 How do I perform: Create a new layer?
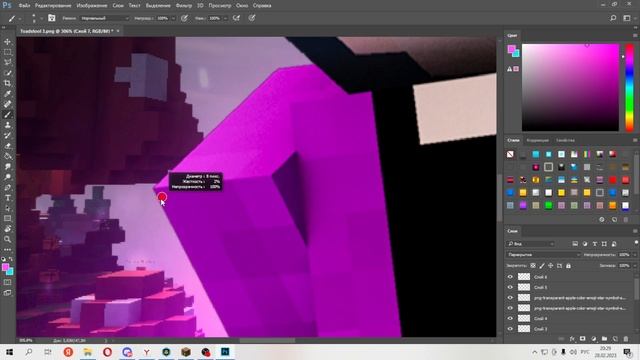[615, 339]
